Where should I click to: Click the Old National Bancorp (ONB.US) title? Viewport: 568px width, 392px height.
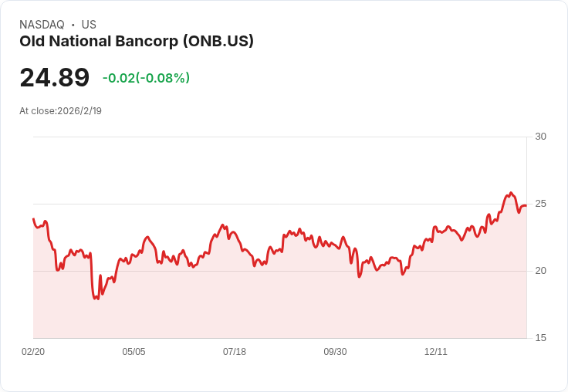[x=137, y=42]
